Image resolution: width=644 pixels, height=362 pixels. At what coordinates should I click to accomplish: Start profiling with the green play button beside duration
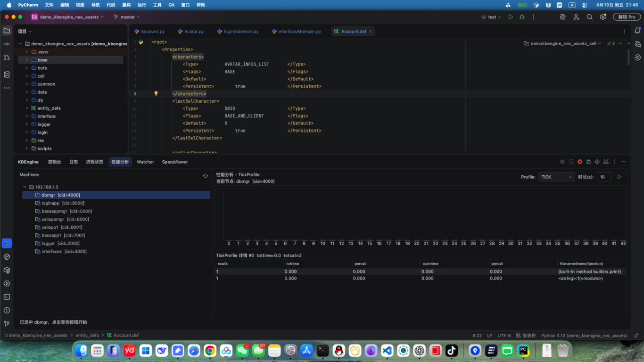(x=619, y=177)
